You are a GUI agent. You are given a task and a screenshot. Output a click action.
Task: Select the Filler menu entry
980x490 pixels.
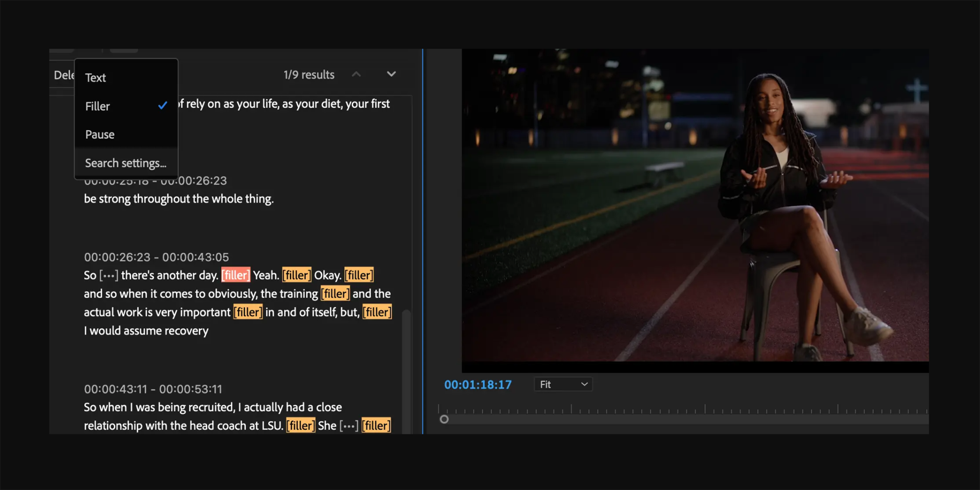pos(97,106)
